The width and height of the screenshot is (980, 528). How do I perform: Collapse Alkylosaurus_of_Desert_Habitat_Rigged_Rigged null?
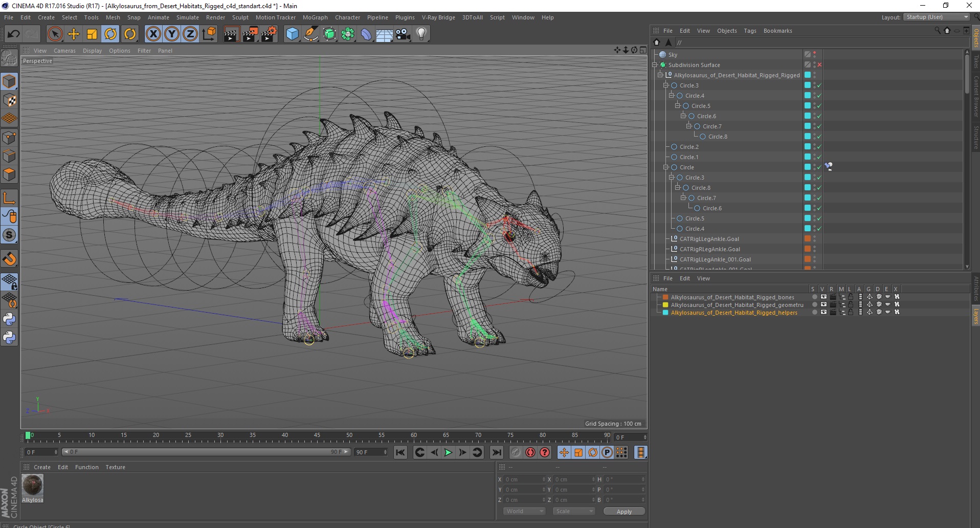(x=660, y=75)
